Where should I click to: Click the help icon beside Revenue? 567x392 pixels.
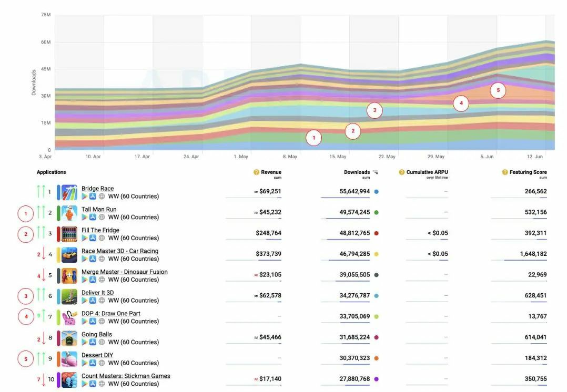pos(256,172)
